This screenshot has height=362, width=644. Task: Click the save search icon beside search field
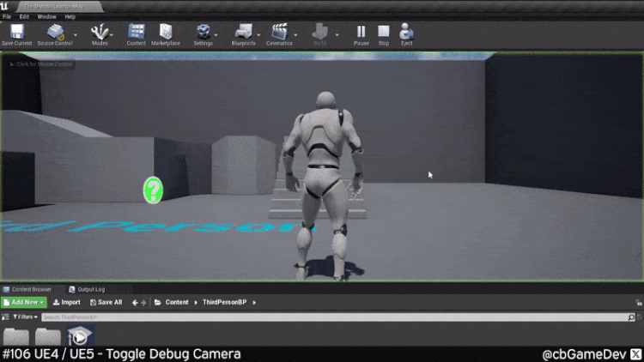pos(640,317)
